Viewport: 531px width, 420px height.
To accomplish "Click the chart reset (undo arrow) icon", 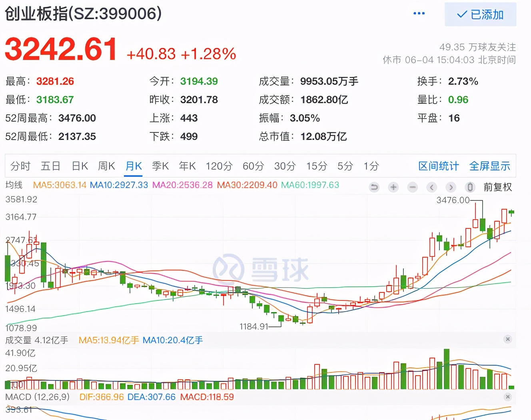I will (x=374, y=187).
